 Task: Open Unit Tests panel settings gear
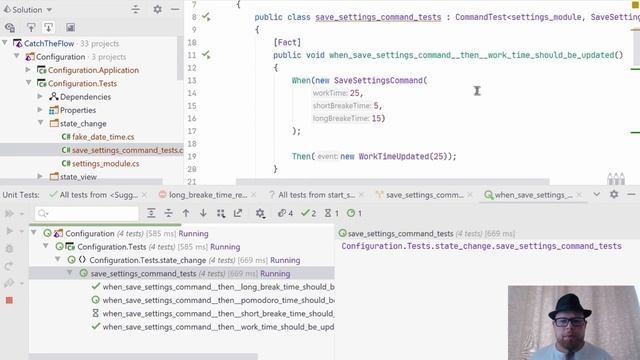tap(614, 195)
